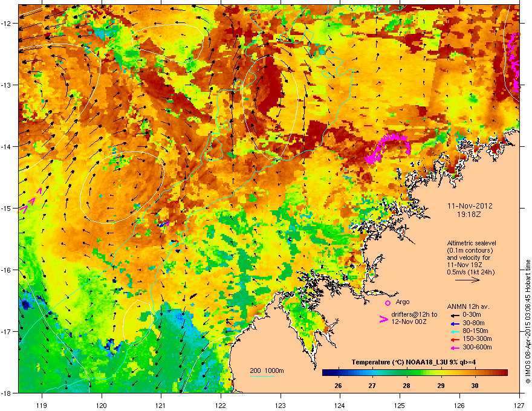
Task: Click the longitude axis label "120"
Action: click(102, 405)
